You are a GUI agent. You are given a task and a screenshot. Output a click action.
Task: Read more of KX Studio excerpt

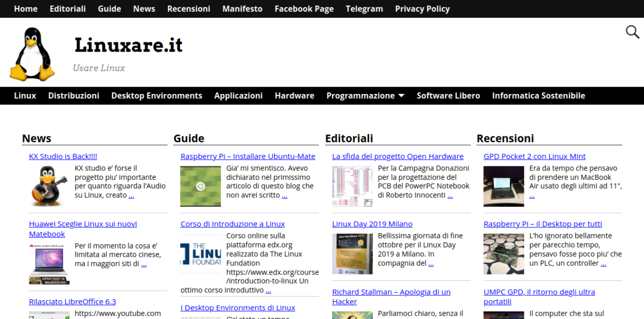(x=131, y=195)
